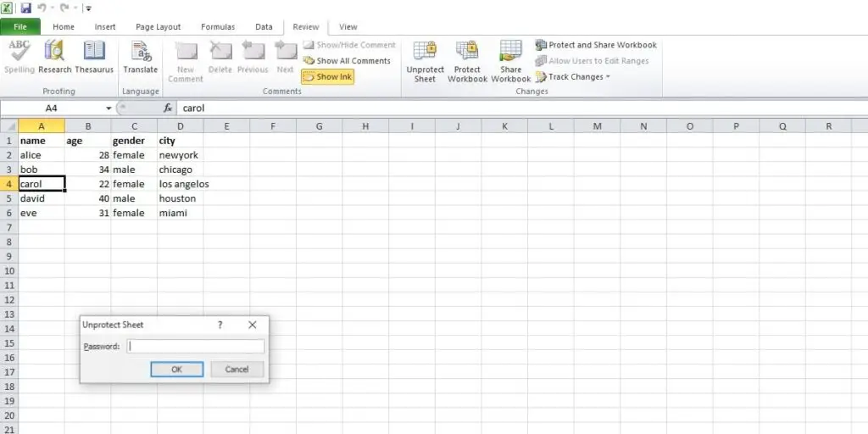Viewport: 868px width, 434px height.
Task: Select the row 4 header
Action: click(x=8, y=184)
